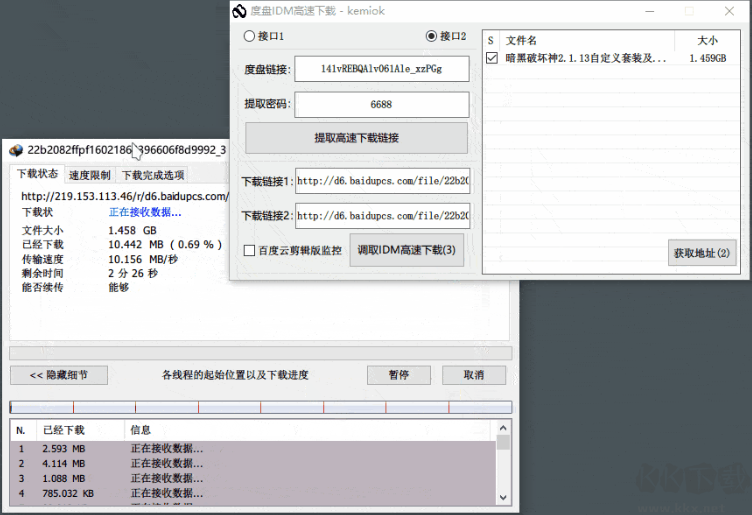Click the 获取地址(2) button
The width and height of the screenshot is (752, 515).
tap(702, 253)
